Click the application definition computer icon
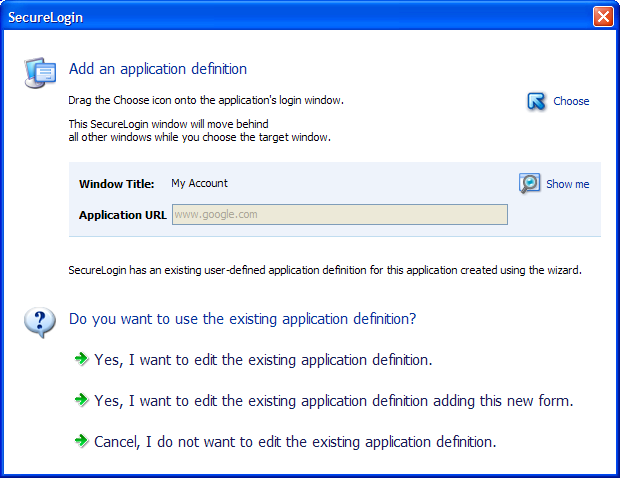This screenshot has width=621, height=478. point(40,72)
